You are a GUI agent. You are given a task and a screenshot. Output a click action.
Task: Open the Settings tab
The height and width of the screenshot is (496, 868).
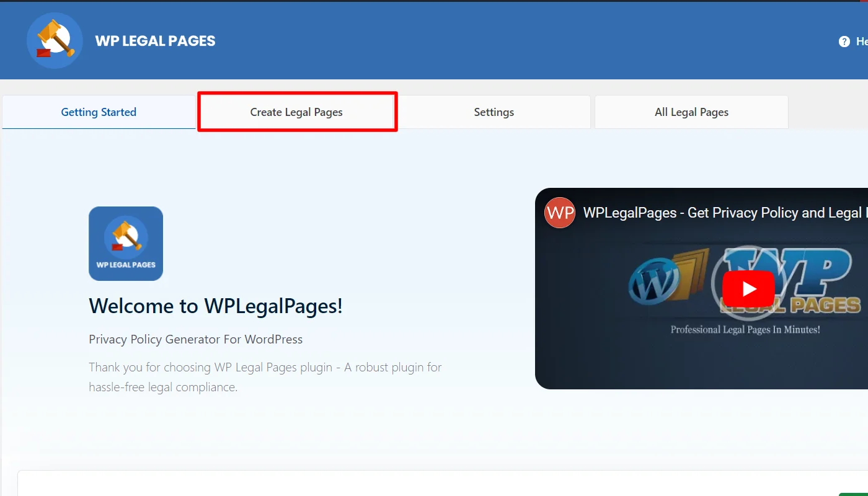click(494, 112)
